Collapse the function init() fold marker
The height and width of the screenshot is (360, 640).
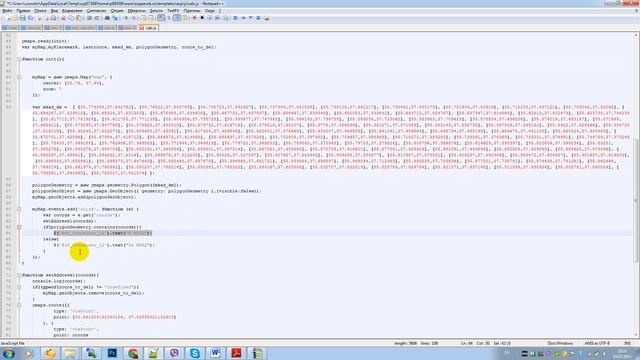[19, 59]
